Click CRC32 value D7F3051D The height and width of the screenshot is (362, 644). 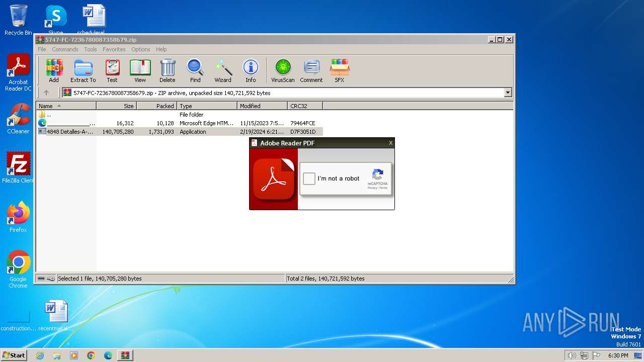click(303, 132)
